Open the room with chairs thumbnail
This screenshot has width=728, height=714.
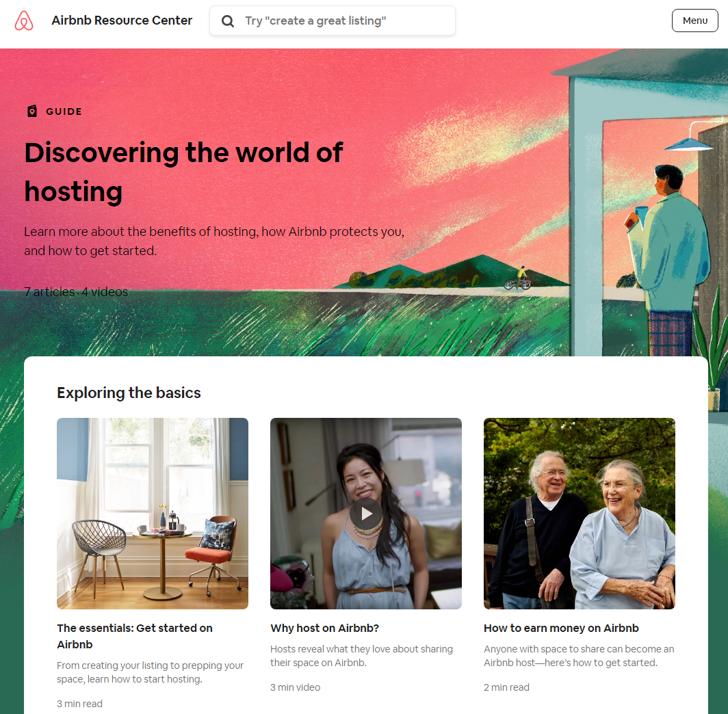[153, 514]
